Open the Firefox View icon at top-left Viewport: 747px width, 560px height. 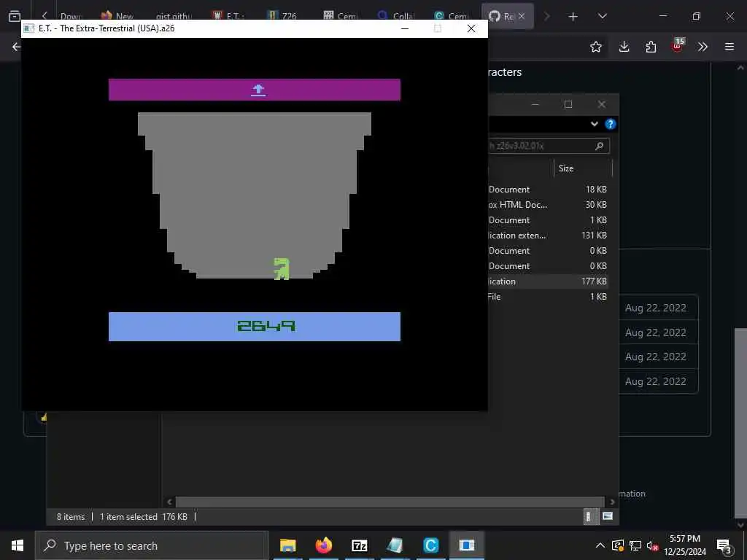tap(15, 16)
